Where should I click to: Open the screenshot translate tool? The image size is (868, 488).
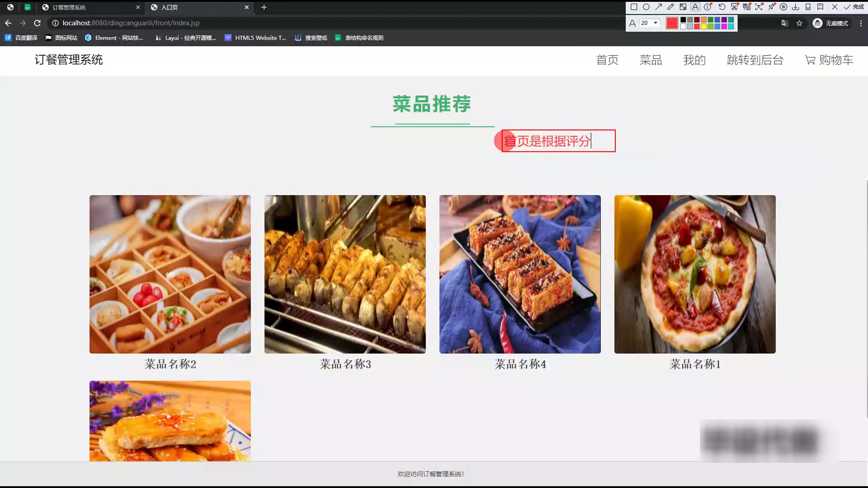747,7
